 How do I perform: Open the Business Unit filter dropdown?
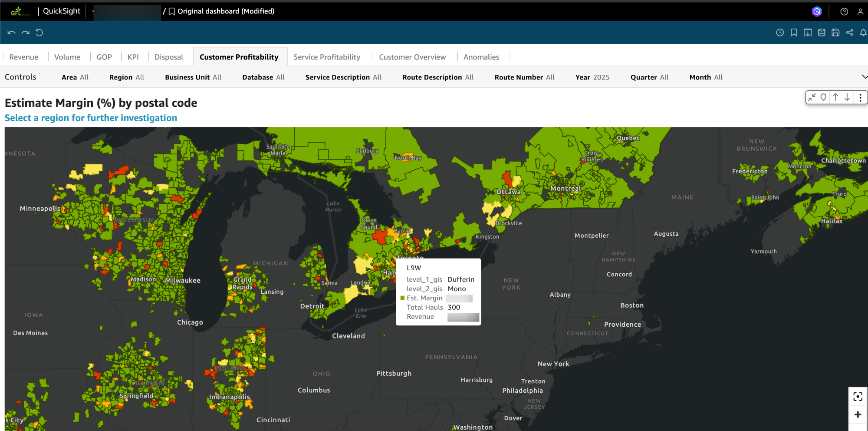pos(193,77)
